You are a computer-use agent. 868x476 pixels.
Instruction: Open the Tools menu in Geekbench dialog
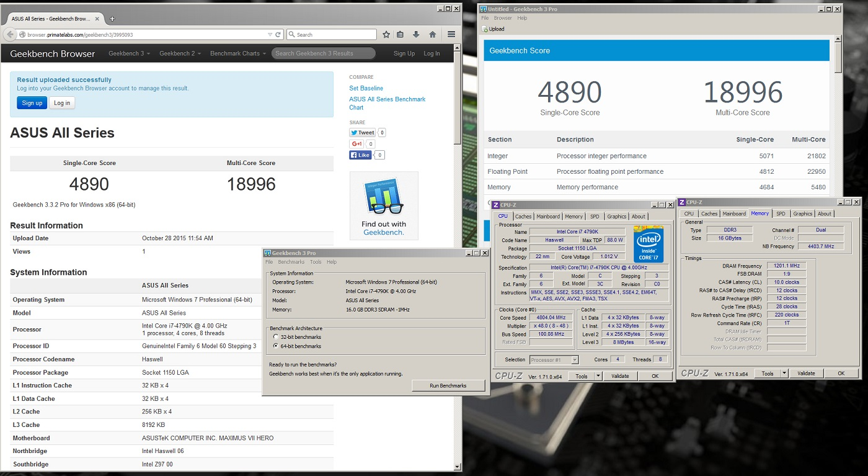(316, 262)
